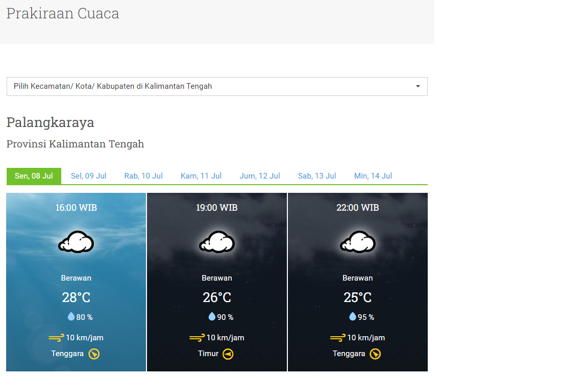Select the Sen, 08 Jul tab
Image resolution: width=588 pixels, height=376 pixels.
point(34,176)
